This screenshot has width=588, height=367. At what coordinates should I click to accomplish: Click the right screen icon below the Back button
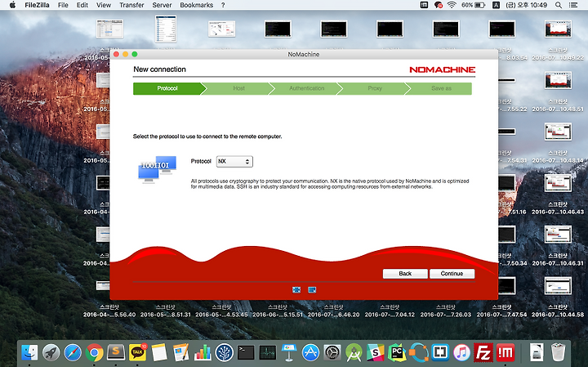(x=312, y=289)
